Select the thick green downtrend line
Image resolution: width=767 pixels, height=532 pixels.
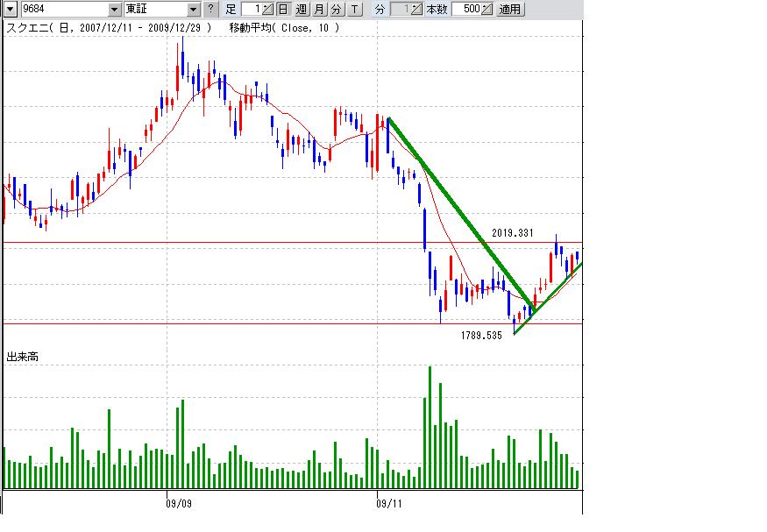[x=456, y=206]
